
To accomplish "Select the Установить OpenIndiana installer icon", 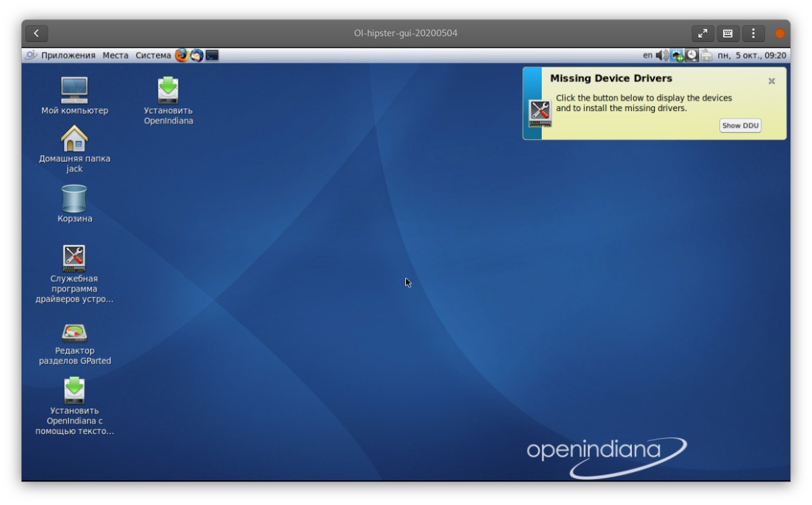I will click(168, 90).
